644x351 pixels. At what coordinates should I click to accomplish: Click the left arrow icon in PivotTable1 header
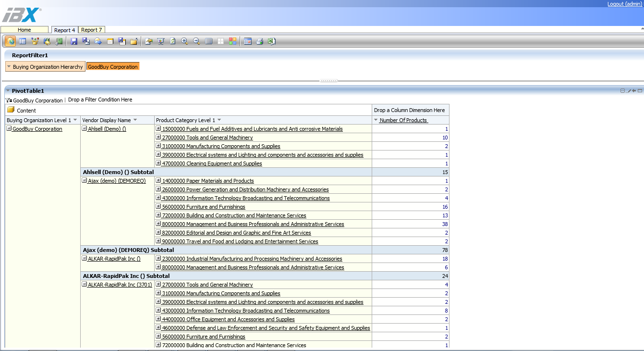pos(634,90)
